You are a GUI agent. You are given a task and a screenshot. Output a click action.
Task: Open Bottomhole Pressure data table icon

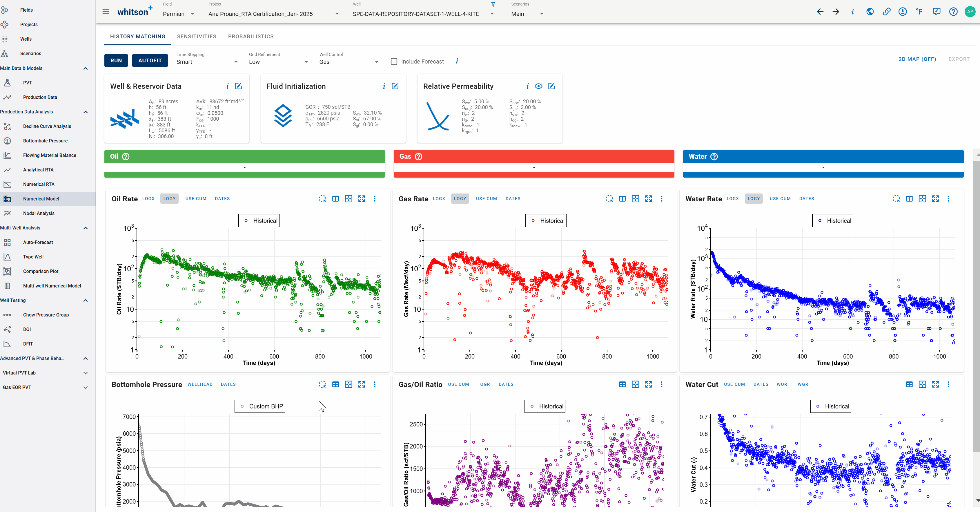tap(335, 384)
